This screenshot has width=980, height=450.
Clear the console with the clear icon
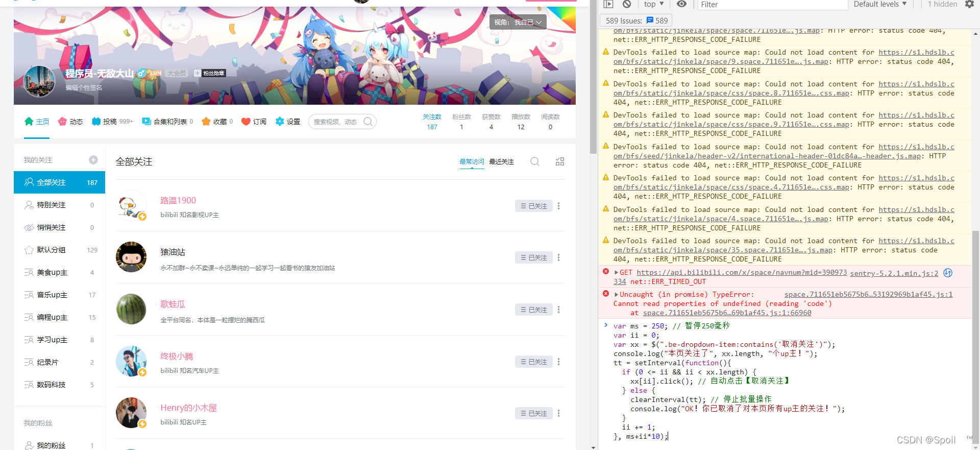(x=627, y=4)
